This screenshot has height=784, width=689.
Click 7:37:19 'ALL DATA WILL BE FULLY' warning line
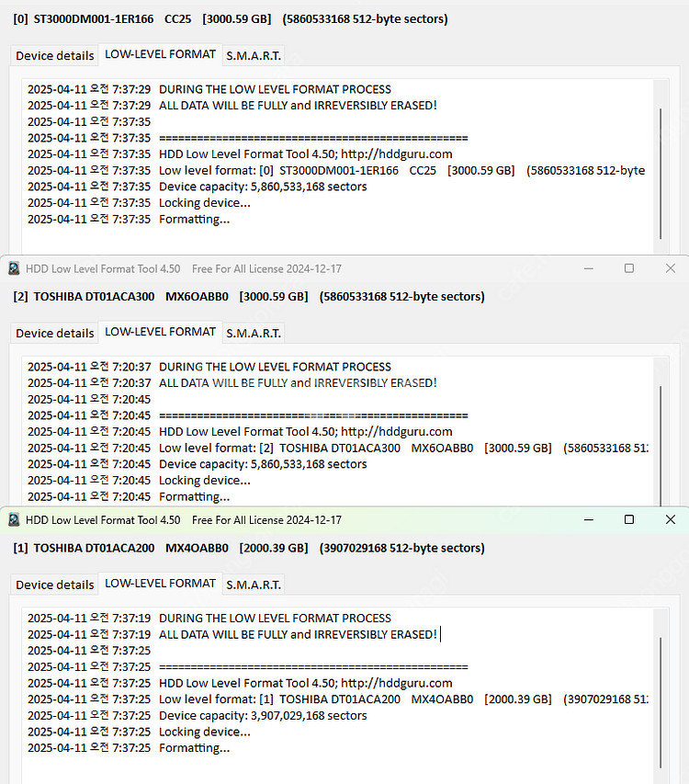click(x=232, y=634)
